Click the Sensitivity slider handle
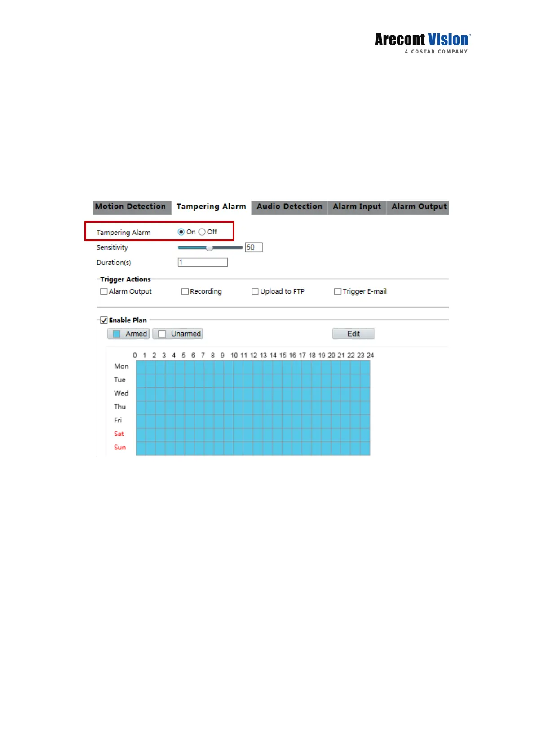Screen dimensions: 535x756 209,248
